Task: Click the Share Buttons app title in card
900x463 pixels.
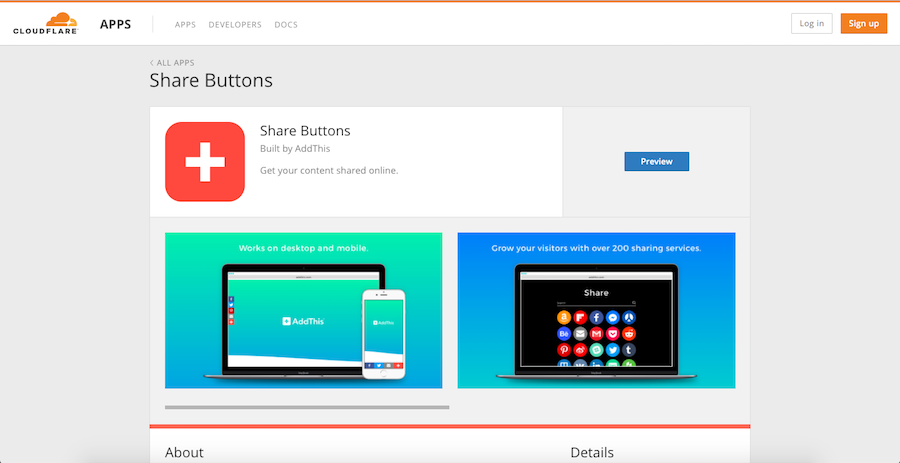Action: tap(305, 131)
